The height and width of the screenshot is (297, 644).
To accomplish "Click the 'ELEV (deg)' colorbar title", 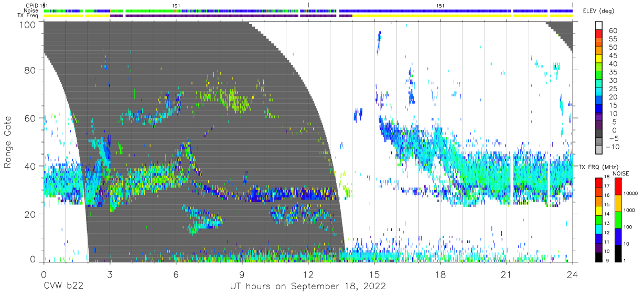I will pyautogui.click(x=599, y=10).
